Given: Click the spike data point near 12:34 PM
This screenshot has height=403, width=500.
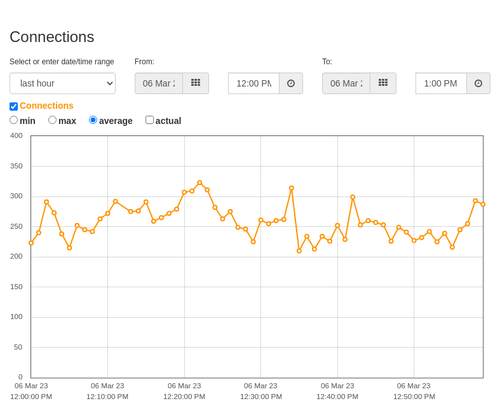Looking at the screenshot, I should 292,188.
